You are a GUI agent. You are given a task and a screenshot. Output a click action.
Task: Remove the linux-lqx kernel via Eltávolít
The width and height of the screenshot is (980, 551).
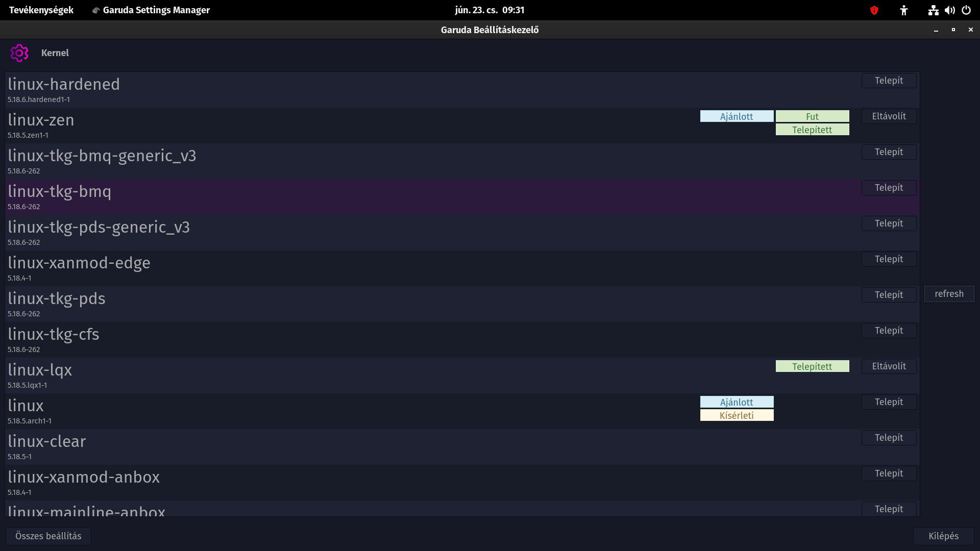point(889,366)
